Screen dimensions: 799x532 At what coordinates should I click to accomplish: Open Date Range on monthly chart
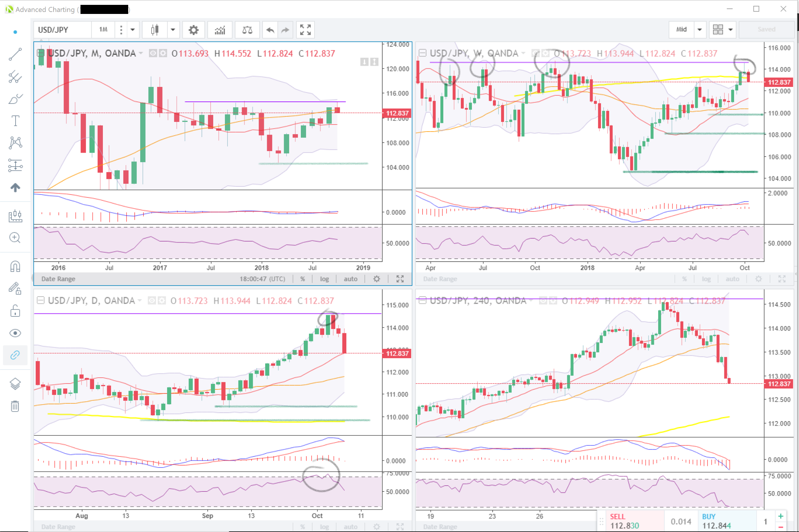58,279
